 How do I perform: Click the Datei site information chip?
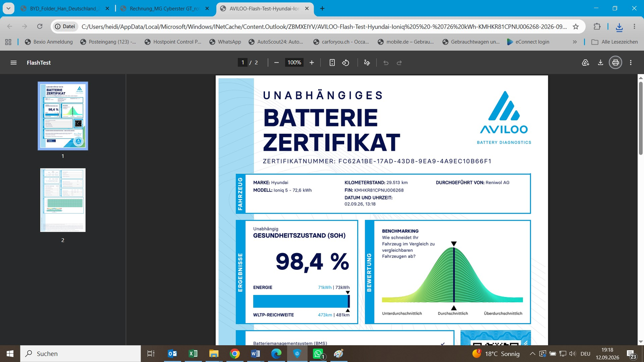click(x=65, y=26)
